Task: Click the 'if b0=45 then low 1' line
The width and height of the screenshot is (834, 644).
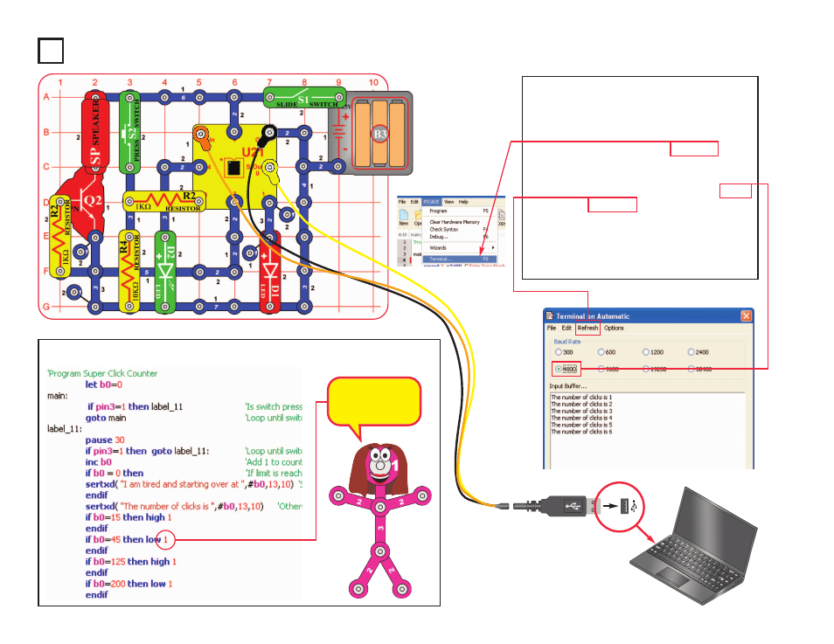Action: click(x=127, y=539)
